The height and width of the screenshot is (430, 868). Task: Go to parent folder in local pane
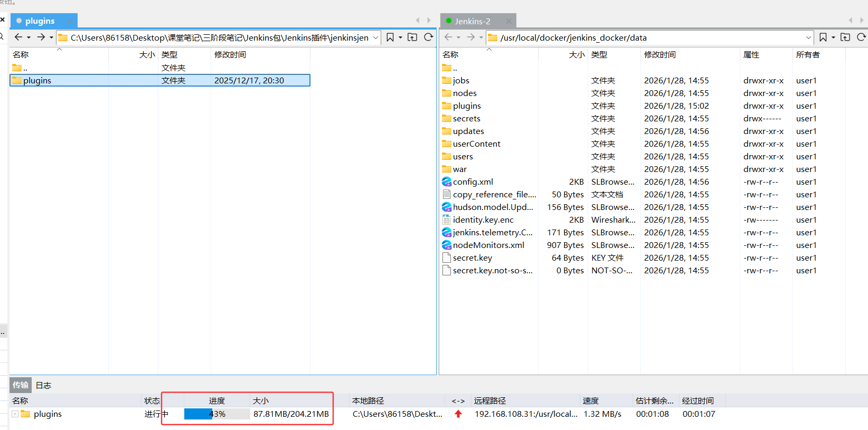click(413, 37)
